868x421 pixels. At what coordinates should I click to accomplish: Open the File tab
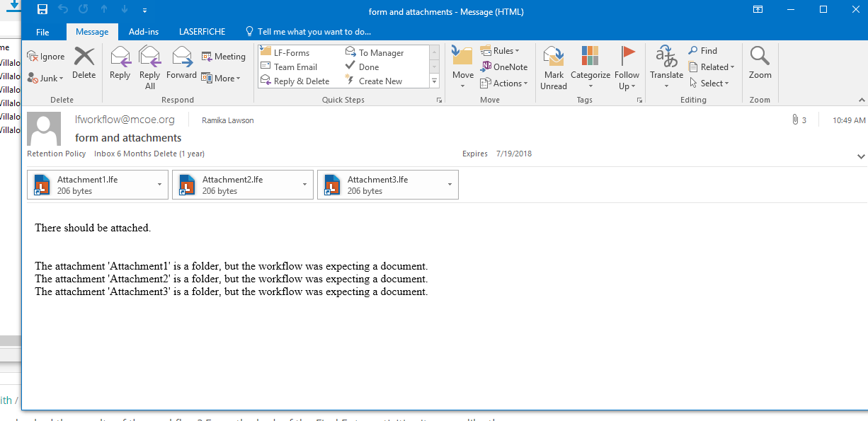[x=42, y=32]
